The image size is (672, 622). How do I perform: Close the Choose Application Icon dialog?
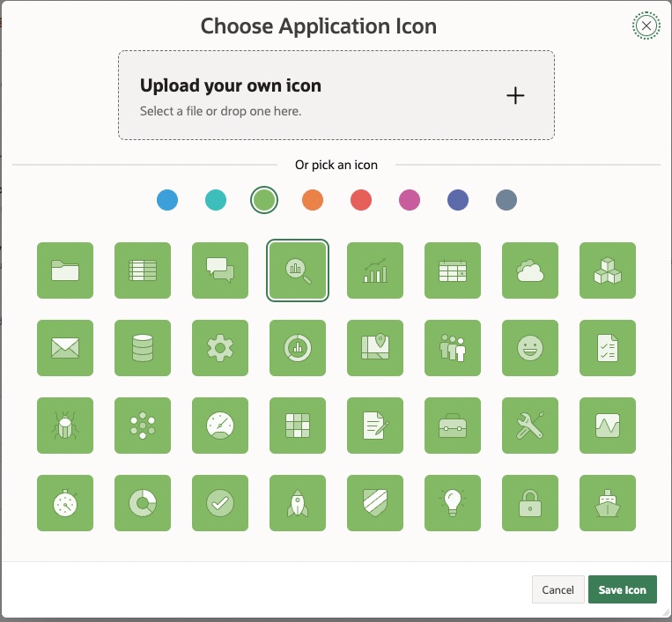pyautogui.click(x=646, y=26)
